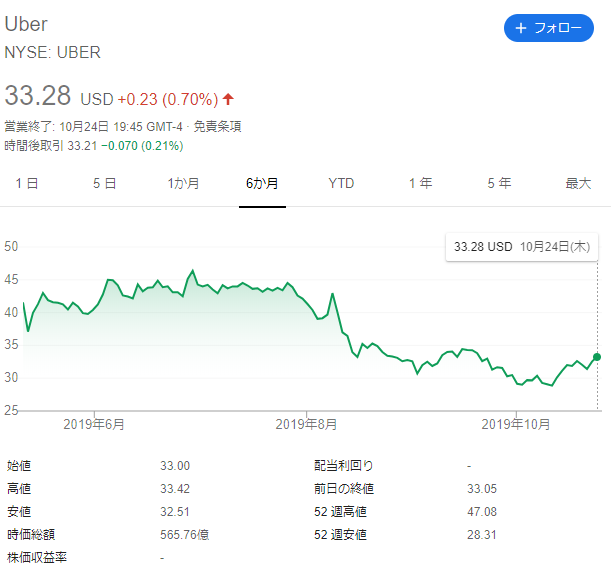Click the 2019年8月 axis label
Image resolution: width=611 pixels, height=572 pixels.
(x=306, y=424)
